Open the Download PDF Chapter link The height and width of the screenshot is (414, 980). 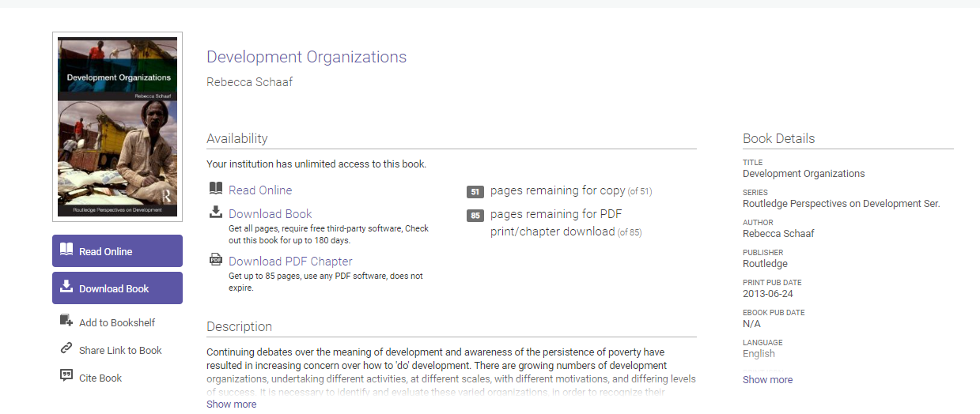pyautogui.click(x=290, y=262)
